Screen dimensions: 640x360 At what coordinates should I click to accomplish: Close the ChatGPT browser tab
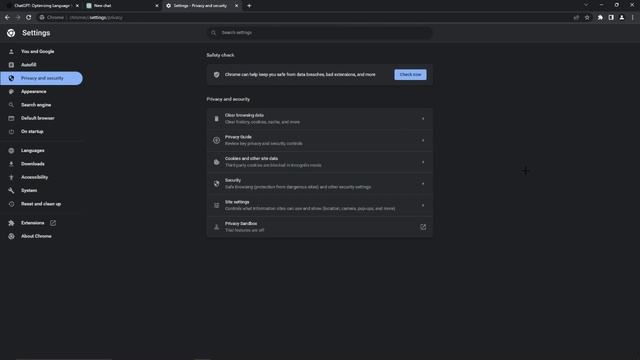point(77,6)
